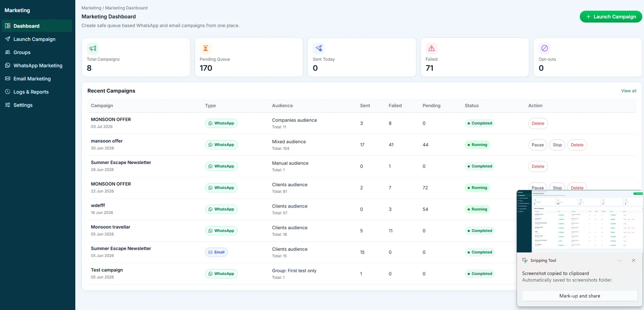Open Settings from sidebar
Image resolution: width=644 pixels, height=310 pixels.
click(37, 105)
